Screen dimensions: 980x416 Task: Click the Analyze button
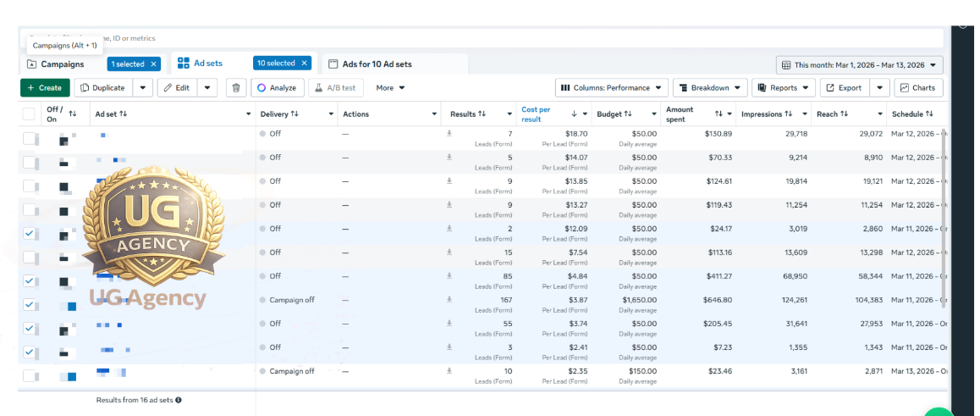pos(278,87)
